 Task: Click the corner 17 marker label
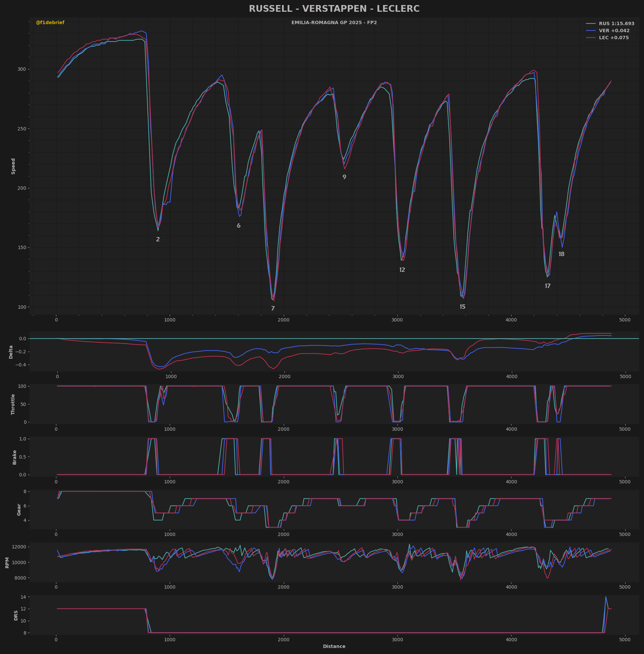tap(548, 286)
